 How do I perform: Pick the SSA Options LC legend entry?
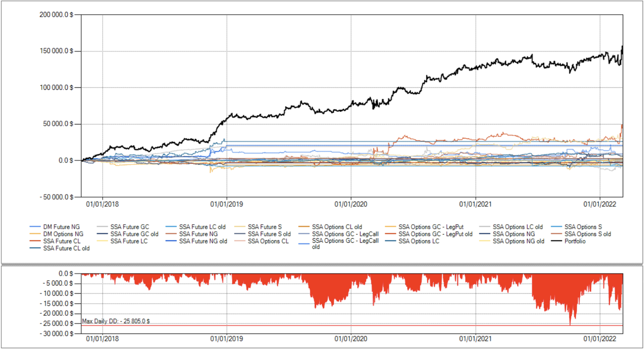[x=419, y=241]
